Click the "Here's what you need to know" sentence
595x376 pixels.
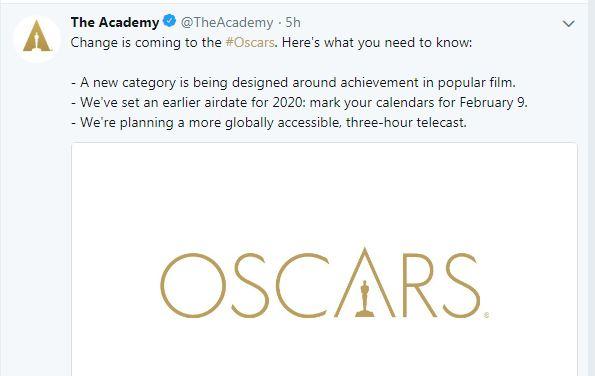click(x=377, y=42)
